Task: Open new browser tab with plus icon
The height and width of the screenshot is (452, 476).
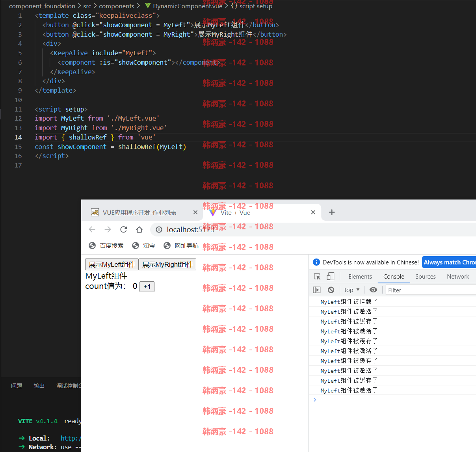Action: (x=332, y=212)
